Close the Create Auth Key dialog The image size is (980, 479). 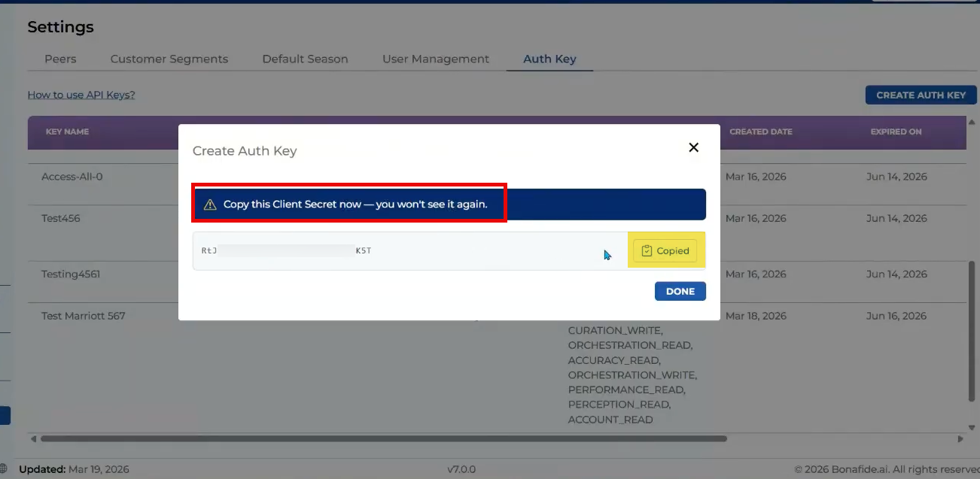click(693, 147)
